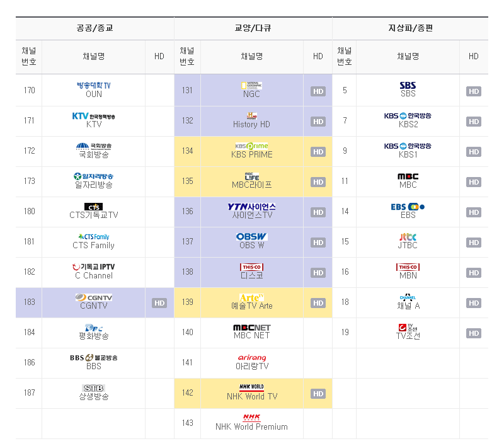This screenshot has width=504, height=441.
Task: Click the THIS-CO logo above MBN
Action: (408, 267)
